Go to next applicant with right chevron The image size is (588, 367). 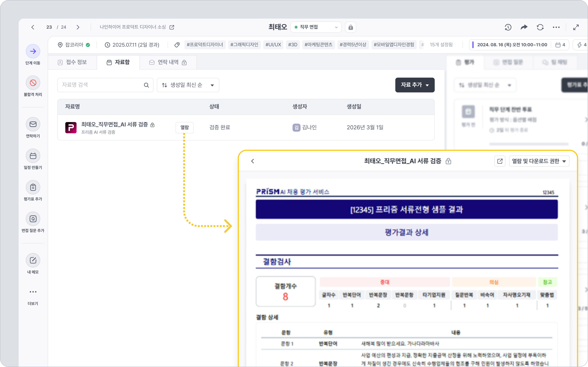point(78,27)
